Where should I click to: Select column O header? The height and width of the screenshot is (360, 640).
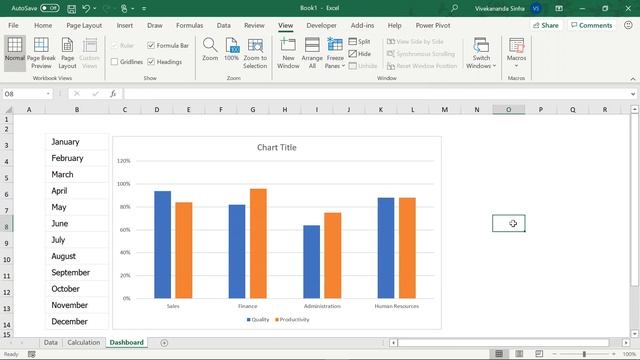[x=509, y=109]
